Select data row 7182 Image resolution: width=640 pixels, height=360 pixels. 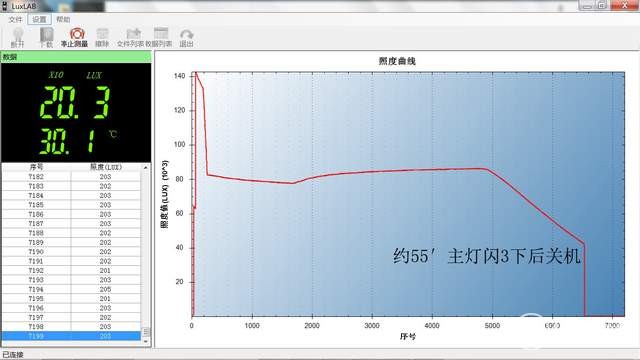[71, 177]
